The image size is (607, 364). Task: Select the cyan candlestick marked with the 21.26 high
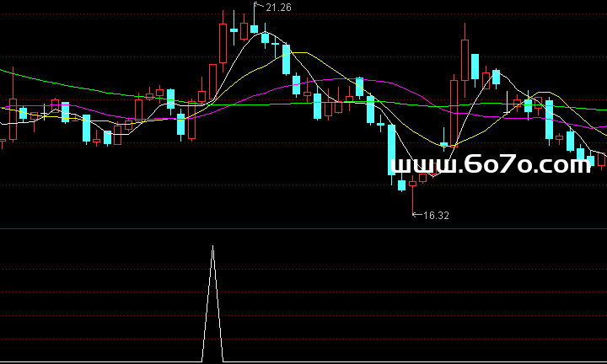(x=254, y=19)
